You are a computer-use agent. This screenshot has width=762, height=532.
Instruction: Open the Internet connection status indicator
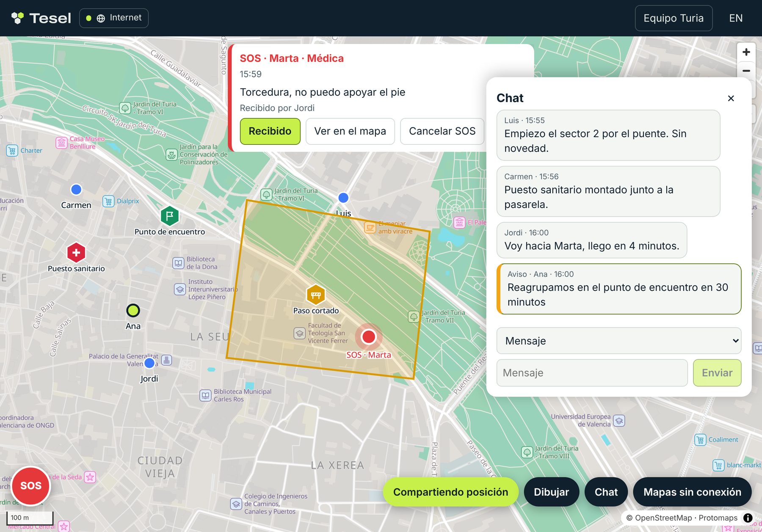[114, 18]
